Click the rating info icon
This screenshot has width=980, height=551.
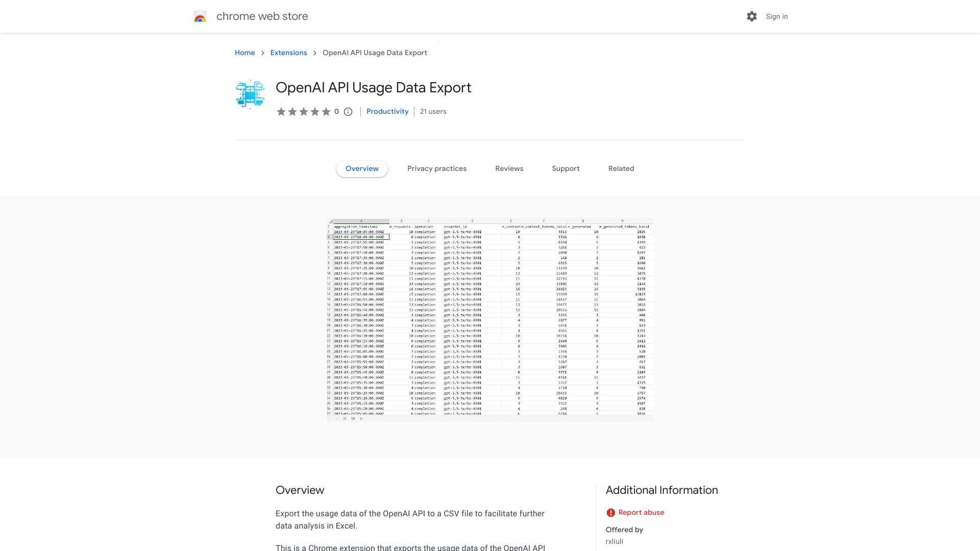coord(348,112)
